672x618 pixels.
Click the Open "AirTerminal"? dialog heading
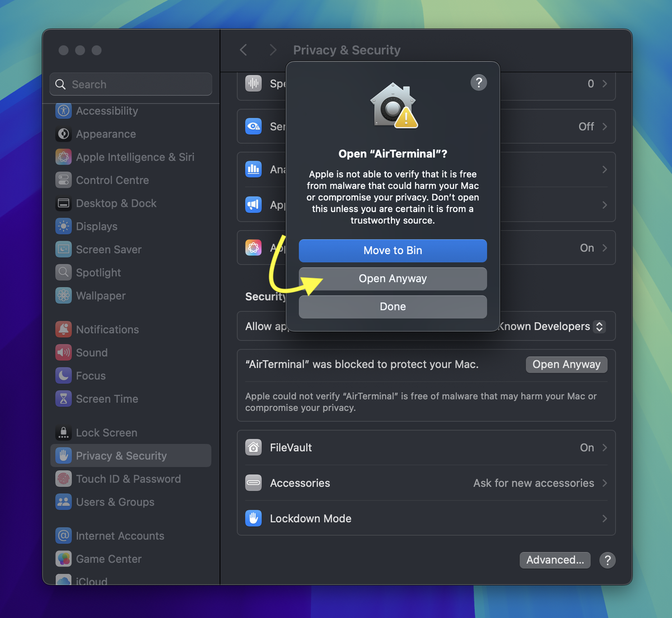[393, 154]
